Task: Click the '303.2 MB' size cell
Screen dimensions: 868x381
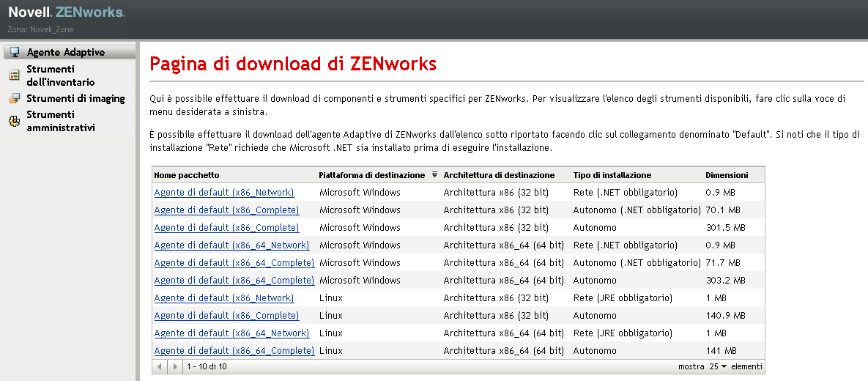Action: (726, 281)
